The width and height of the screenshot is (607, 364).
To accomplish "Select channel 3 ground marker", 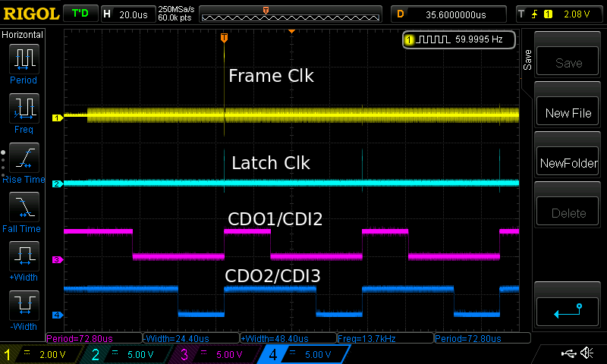I will [x=58, y=259].
